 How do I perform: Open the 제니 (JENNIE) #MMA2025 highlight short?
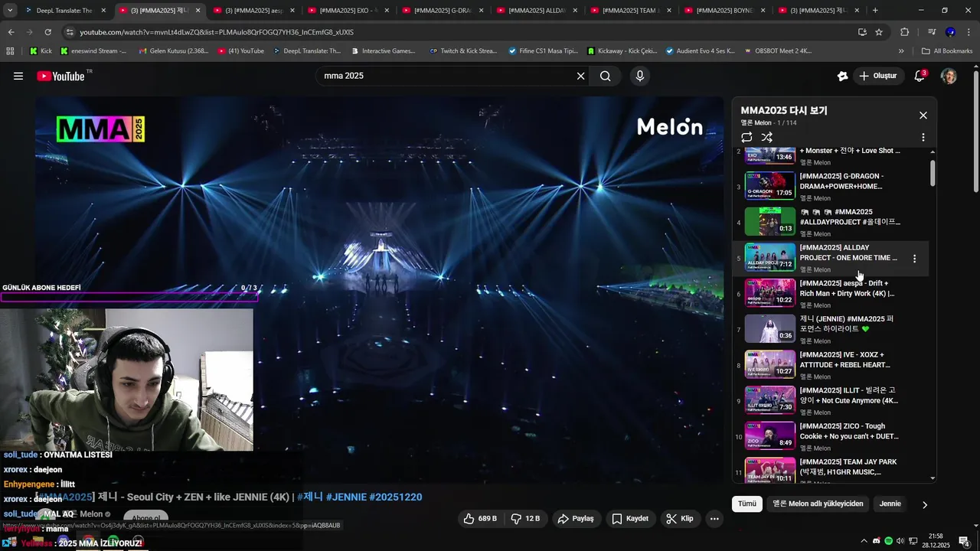coord(830,329)
